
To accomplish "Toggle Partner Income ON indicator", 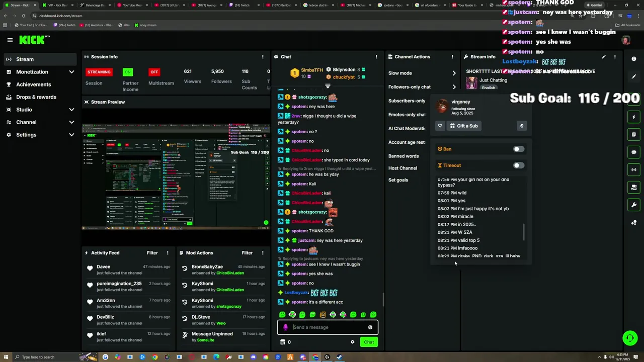I will click(128, 72).
